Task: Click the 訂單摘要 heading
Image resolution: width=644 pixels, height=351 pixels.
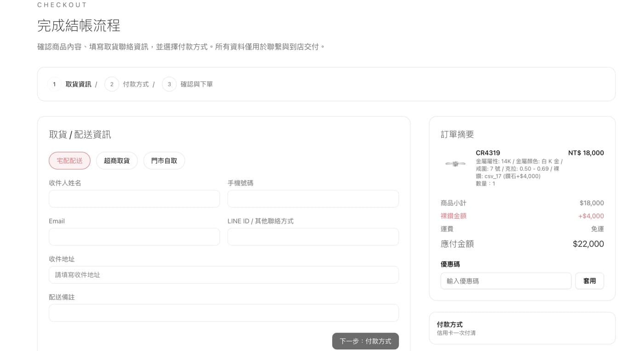Action: coord(457,135)
